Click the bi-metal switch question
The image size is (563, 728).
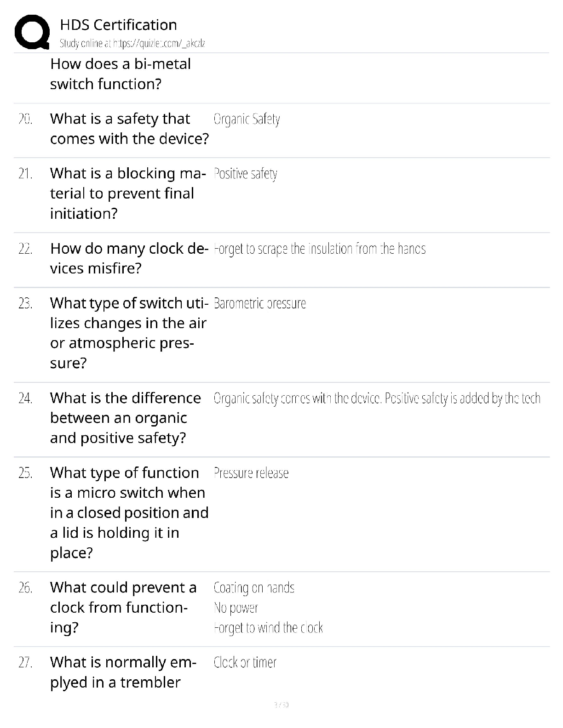(x=121, y=74)
